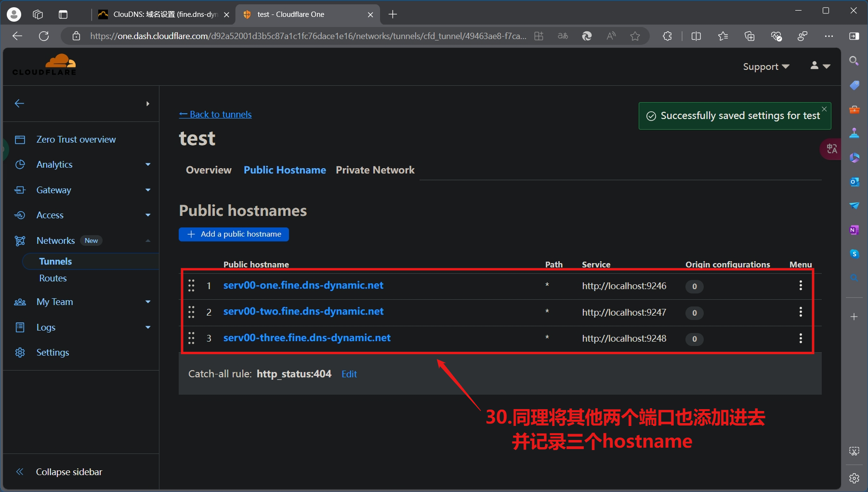868x492 pixels.
Task: Click the translate page floating icon
Action: pyautogui.click(x=831, y=149)
